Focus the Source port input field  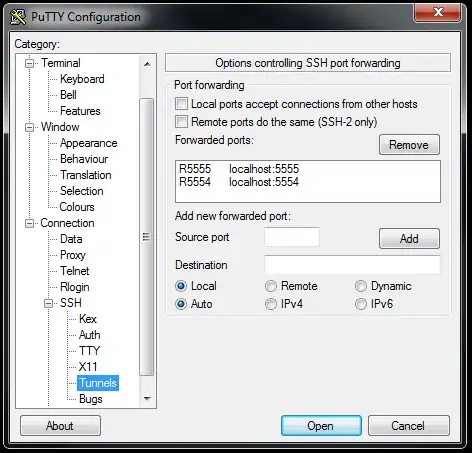292,237
